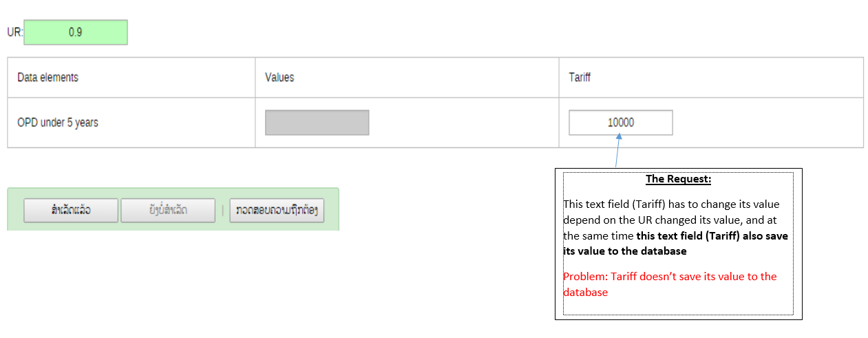The height and width of the screenshot is (338, 868).
Task: Click the Tariff field showing 10000
Action: (x=620, y=123)
